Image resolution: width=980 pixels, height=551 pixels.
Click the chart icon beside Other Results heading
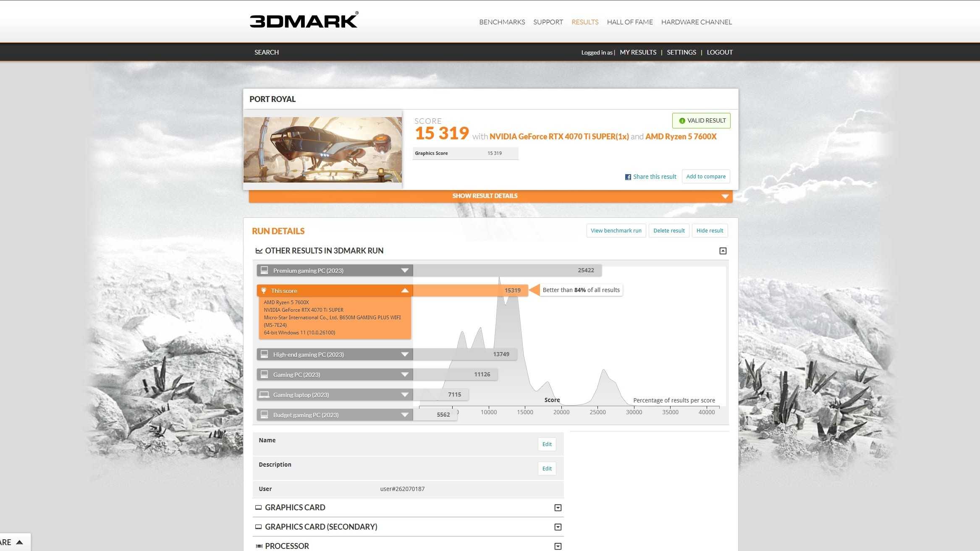point(259,251)
